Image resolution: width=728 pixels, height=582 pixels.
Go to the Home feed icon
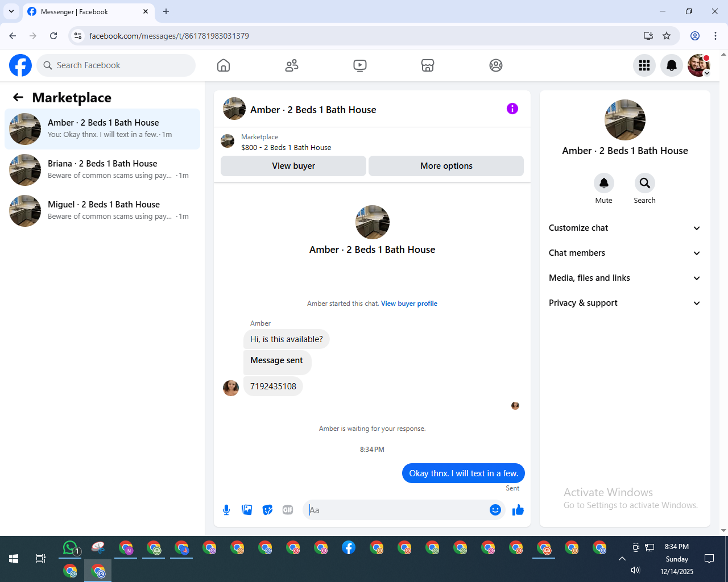(224, 65)
